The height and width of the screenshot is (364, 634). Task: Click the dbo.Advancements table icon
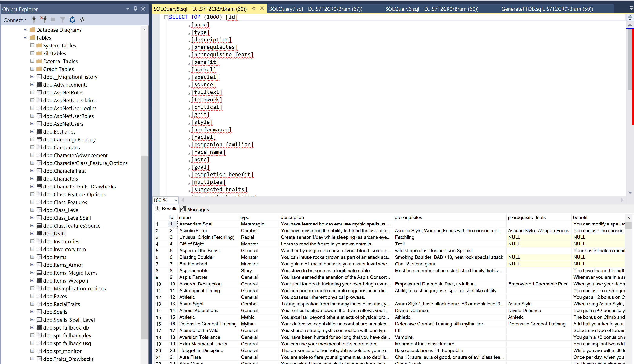39,84
